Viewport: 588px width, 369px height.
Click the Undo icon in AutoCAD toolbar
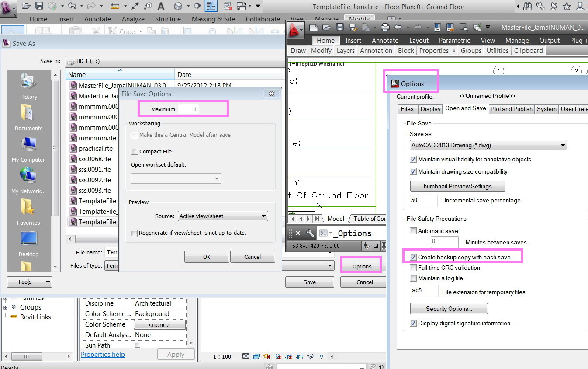[398, 27]
